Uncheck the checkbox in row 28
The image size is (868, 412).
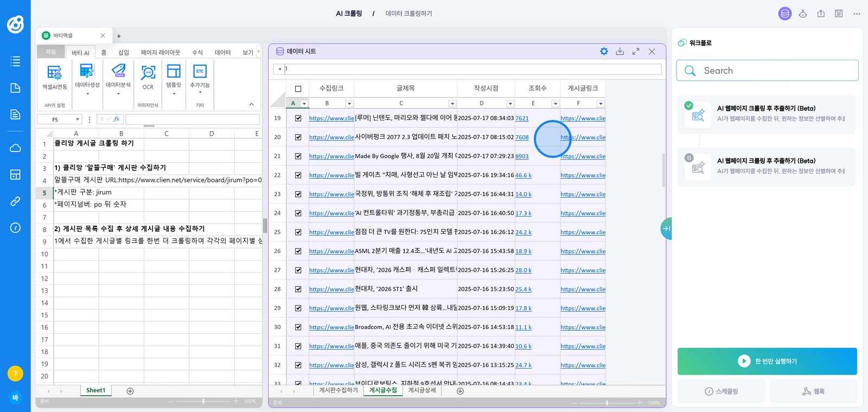pyautogui.click(x=298, y=289)
